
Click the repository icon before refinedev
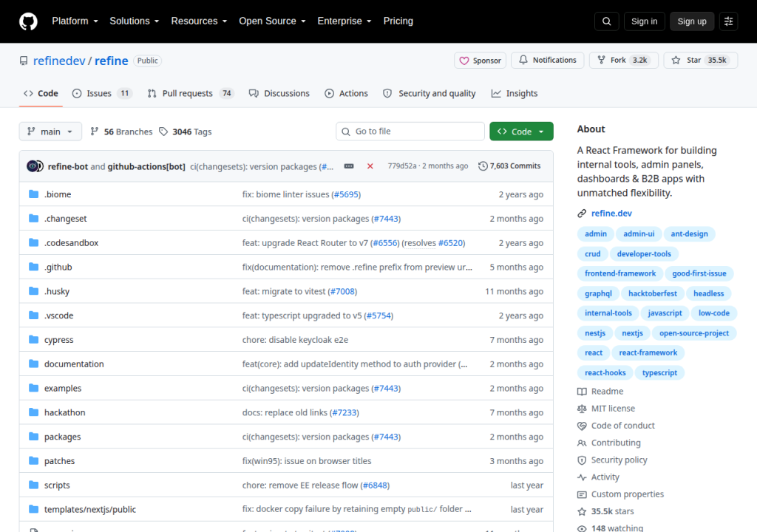coord(24,61)
